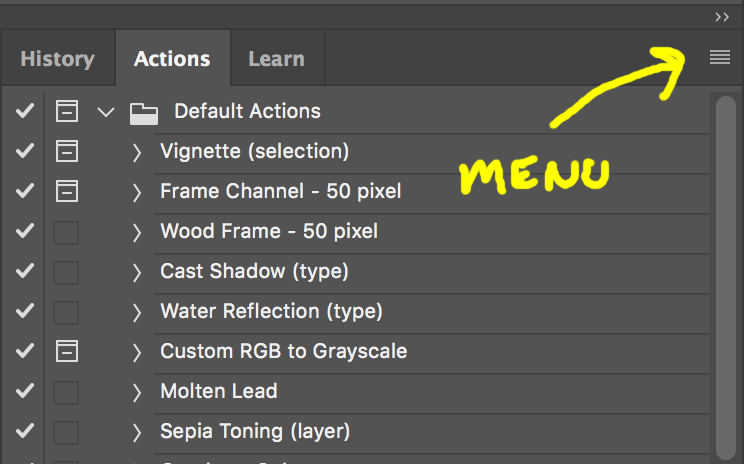744x464 pixels.
Task: Select the Sepia Toning (layer) action
Action: pos(255,431)
